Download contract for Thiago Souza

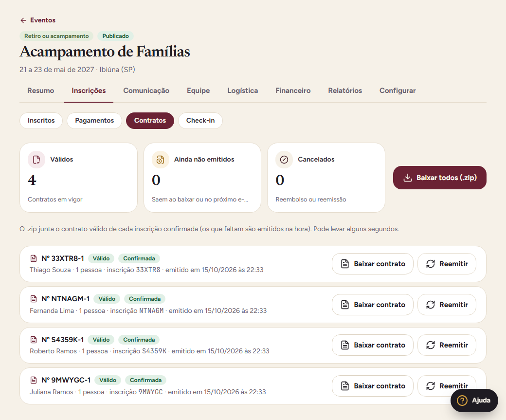tap(372, 264)
